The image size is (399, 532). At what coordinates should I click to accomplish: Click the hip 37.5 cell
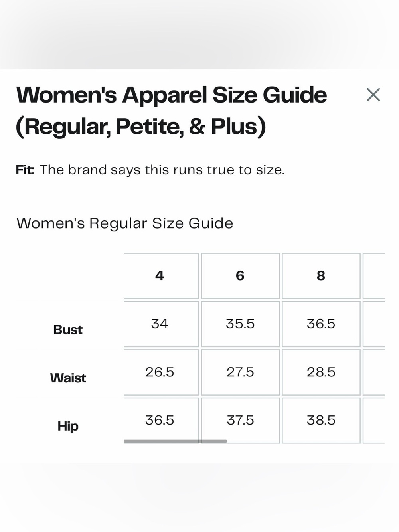coord(240,420)
